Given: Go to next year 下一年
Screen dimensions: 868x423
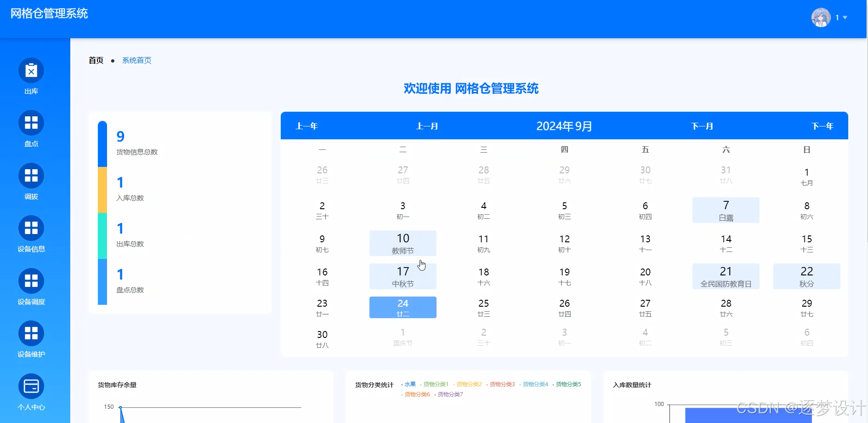Looking at the screenshot, I should pyautogui.click(x=823, y=126).
